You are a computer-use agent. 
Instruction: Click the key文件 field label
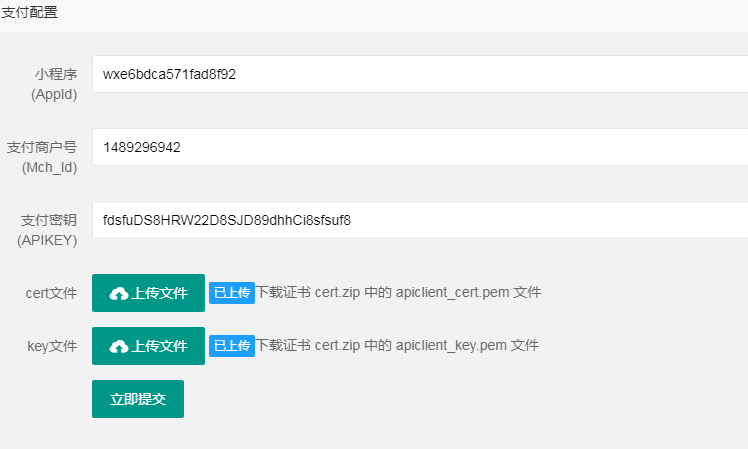point(52,346)
